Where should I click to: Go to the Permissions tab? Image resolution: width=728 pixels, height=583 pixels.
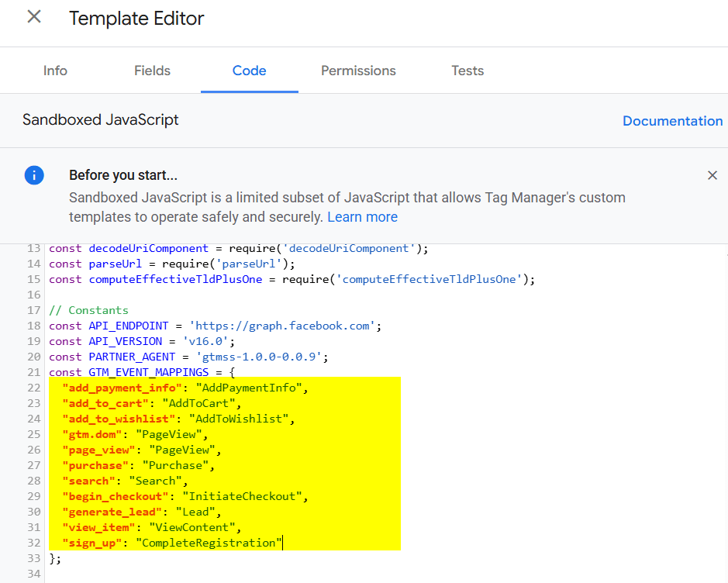tap(358, 71)
